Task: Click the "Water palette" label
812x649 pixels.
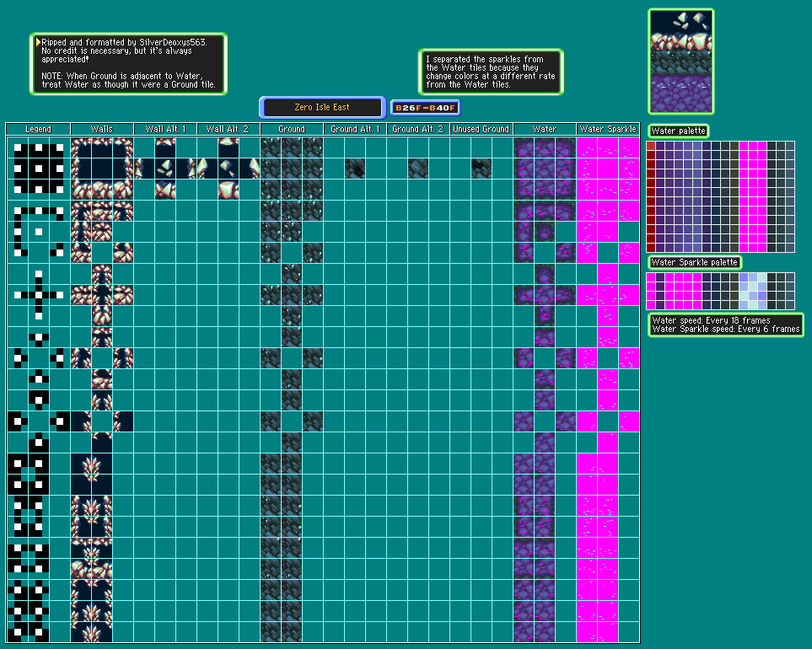Action: pyautogui.click(x=679, y=131)
